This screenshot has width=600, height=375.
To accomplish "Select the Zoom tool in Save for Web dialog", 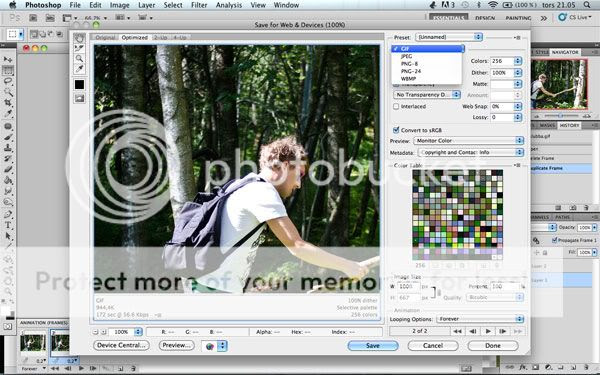I will pos(79,59).
